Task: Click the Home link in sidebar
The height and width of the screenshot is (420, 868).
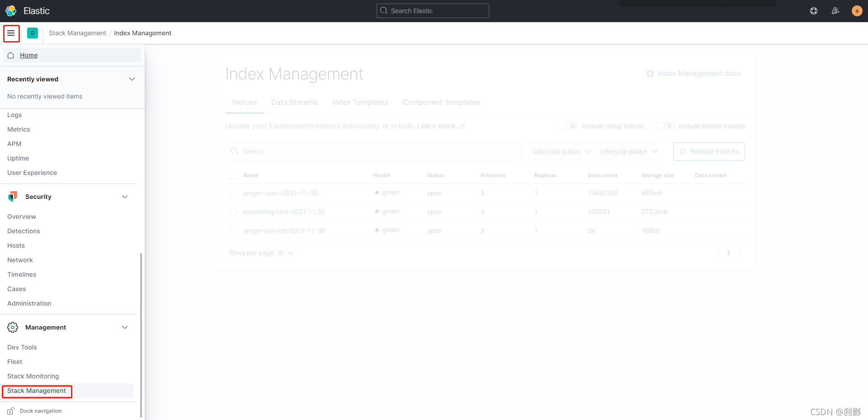Action: (x=28, y=55)
